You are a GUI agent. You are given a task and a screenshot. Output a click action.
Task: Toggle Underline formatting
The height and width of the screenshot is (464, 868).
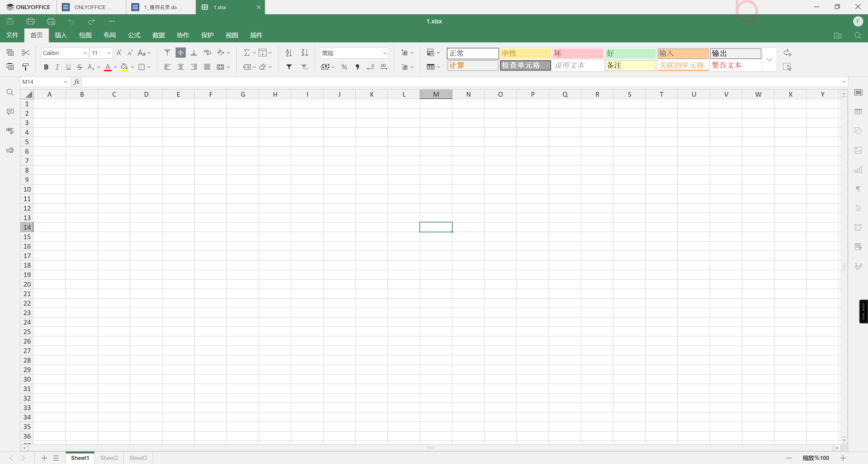[x=68, y=67]
